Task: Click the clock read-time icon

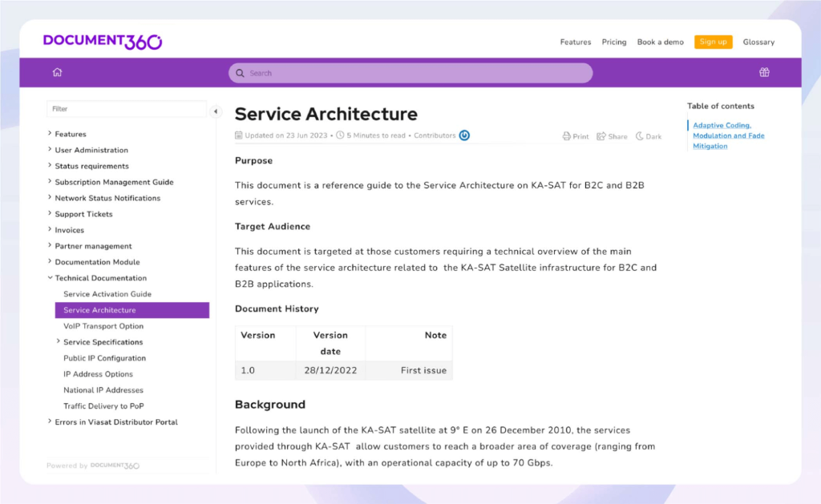Action: (x=340, y=135)
